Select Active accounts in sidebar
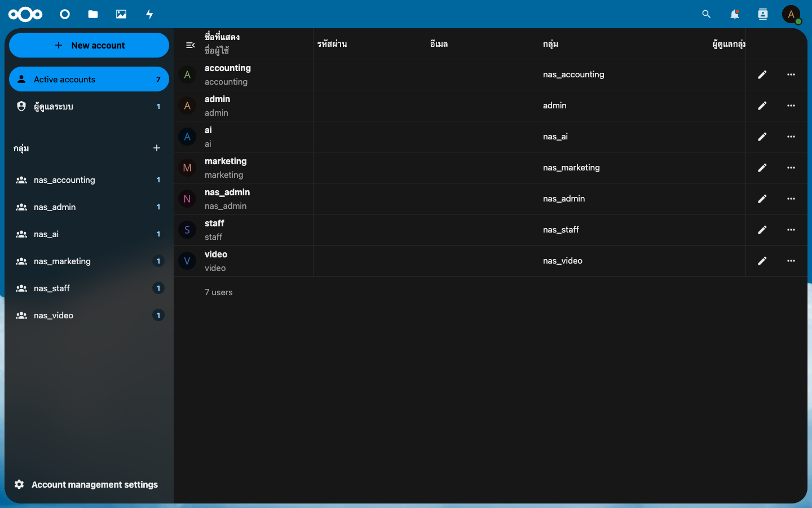The image size is (812, 508). [89, 79]
